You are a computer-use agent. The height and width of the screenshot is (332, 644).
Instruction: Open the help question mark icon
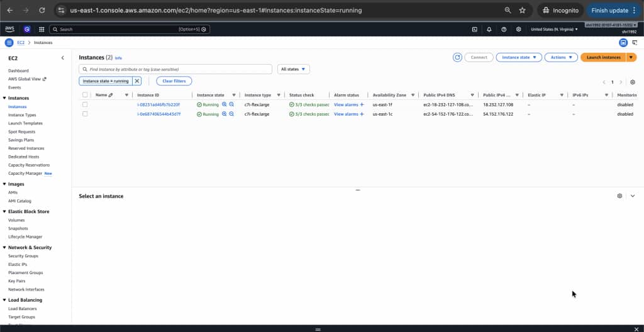pyautogui.click(x=504, y=29)
